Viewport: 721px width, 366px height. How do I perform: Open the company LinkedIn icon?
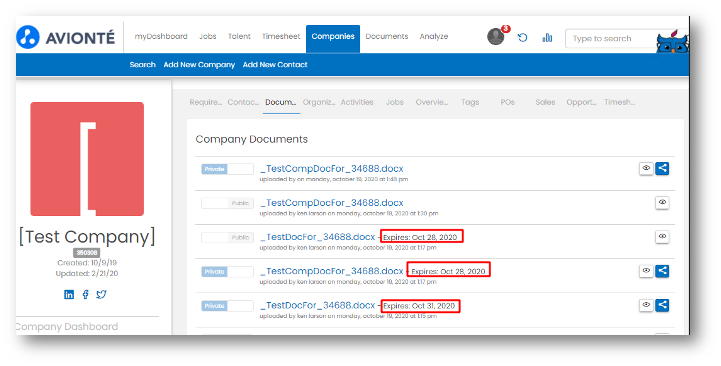(69, 294)
